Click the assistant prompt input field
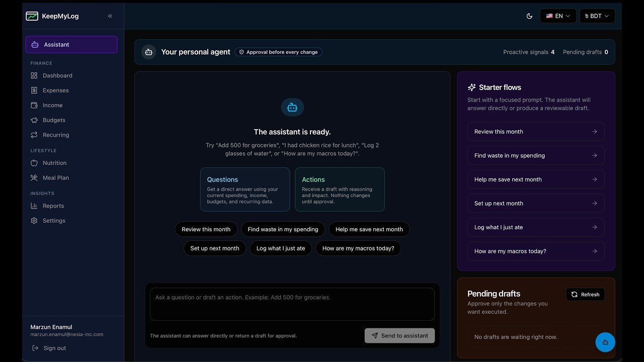Screen dimensions: 644x362 pyautogui.click(x=292, y=304)
